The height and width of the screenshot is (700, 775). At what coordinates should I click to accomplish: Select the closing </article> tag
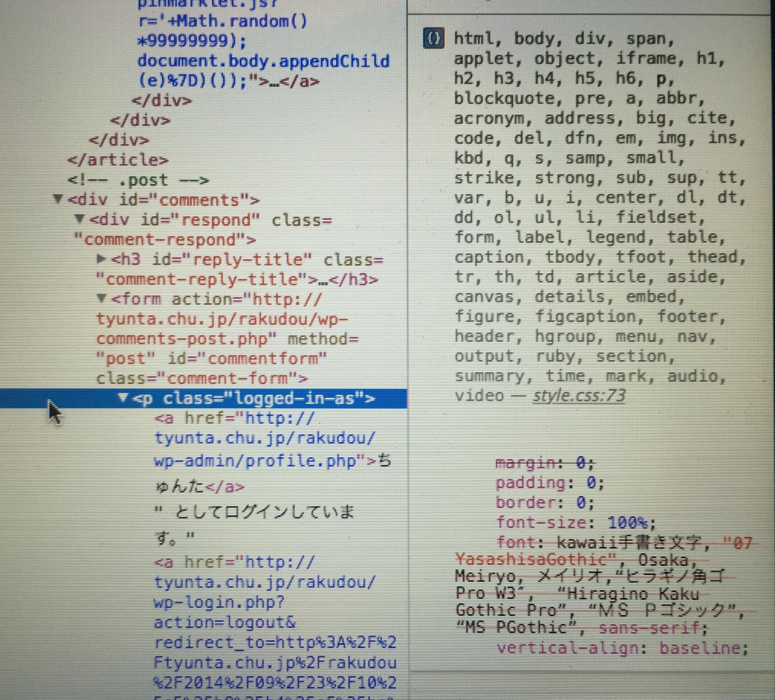point(118,160)
